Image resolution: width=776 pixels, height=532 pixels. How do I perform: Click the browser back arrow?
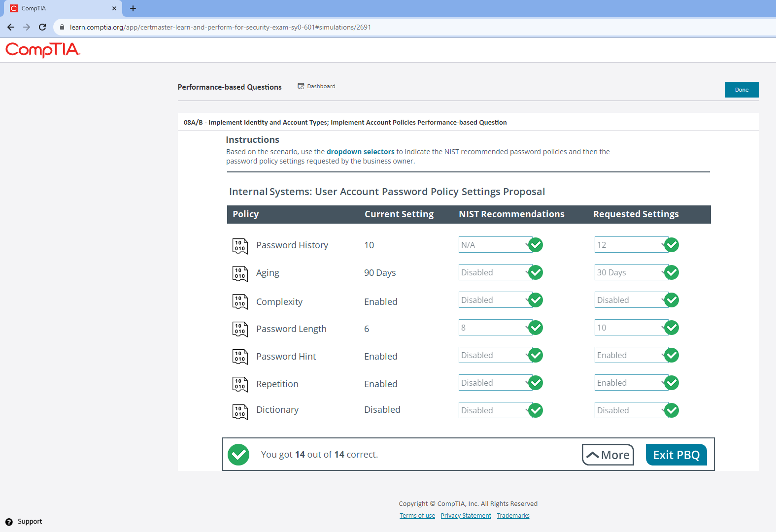tap(11, 27)
